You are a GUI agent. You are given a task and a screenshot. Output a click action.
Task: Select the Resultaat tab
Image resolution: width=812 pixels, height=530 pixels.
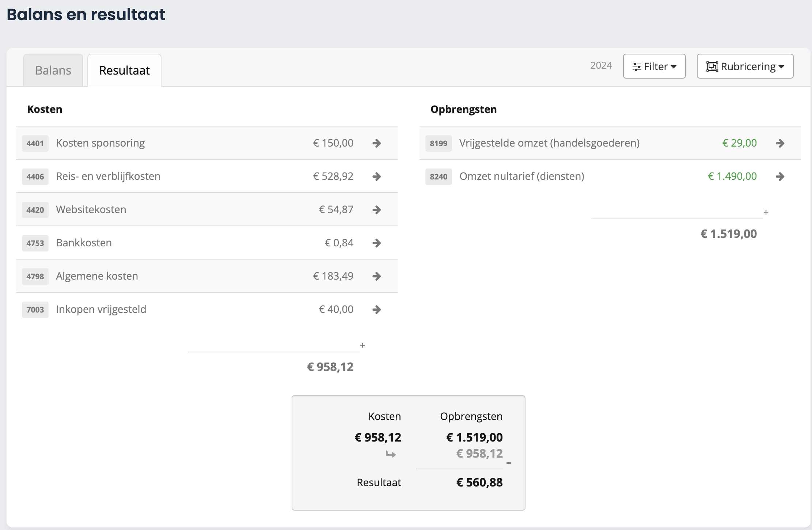[124, 70]
